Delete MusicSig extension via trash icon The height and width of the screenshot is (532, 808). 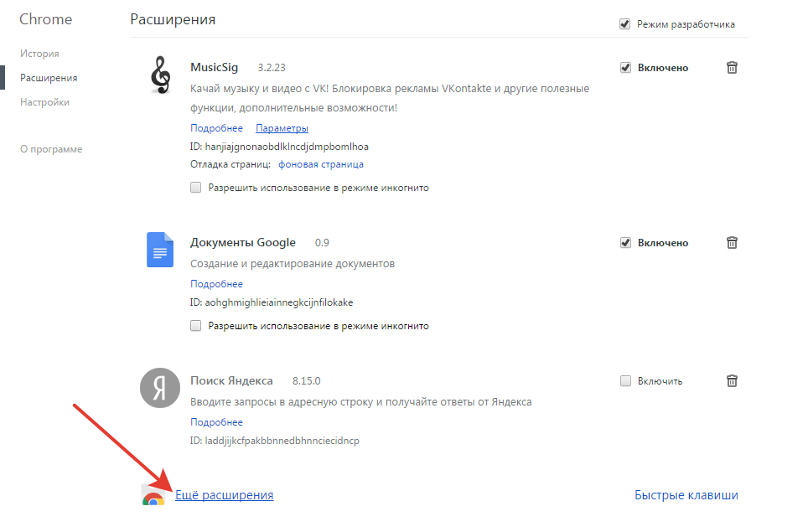point(732,68)
